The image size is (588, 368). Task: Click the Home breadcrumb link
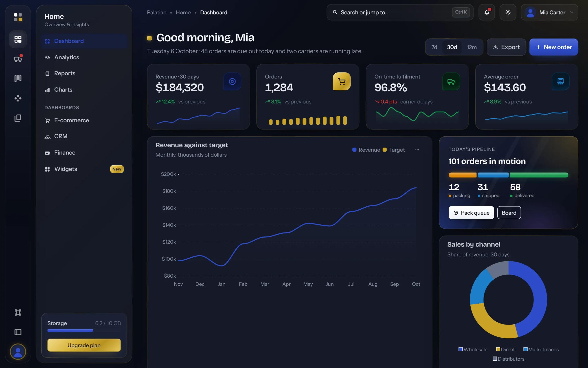click(x=183, y=12)
